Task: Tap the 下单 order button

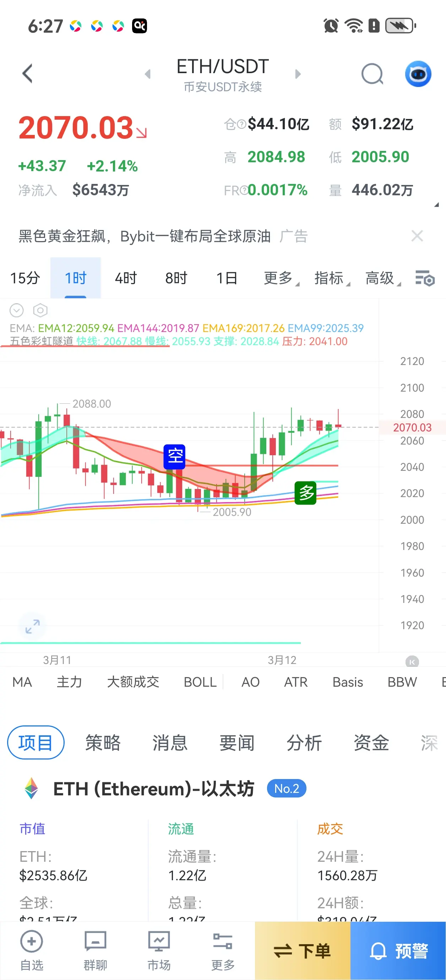Action: pos(303,951)
